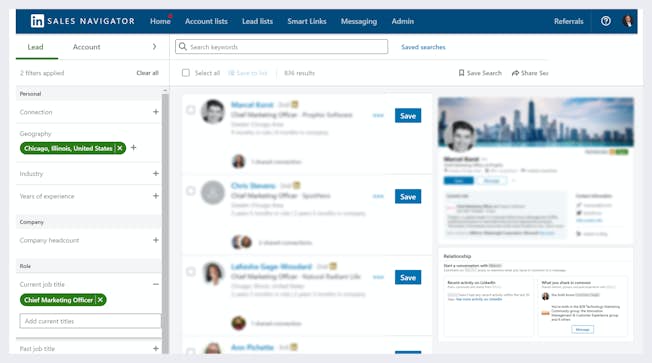Toggle the Select all checkbox
Viewport: 652px width, 363px height.
pos(185,73)
